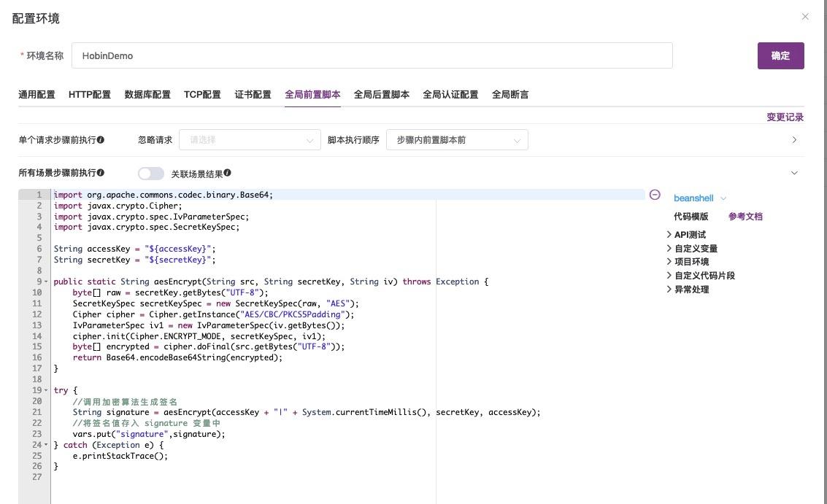Switch to the HTTP配置 tab
The width and height of the screenshot is (827, 504).
(x=90, y=94)
